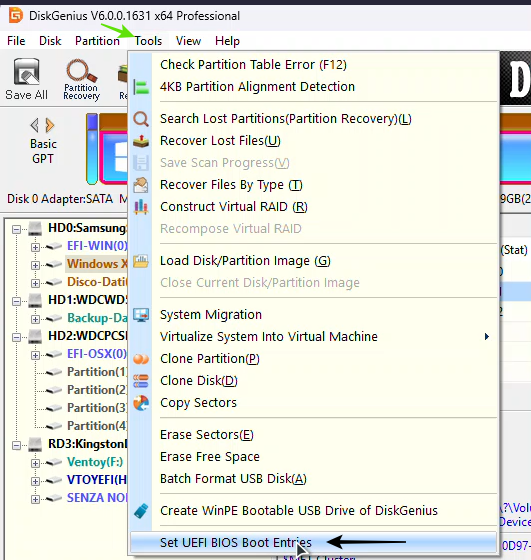Click the Tools menu

(x=148, y=41)
